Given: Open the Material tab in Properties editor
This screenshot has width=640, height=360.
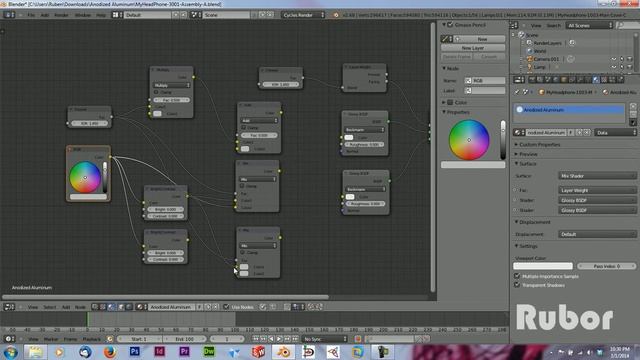Looking at the screenshot, I should [596, 80].
